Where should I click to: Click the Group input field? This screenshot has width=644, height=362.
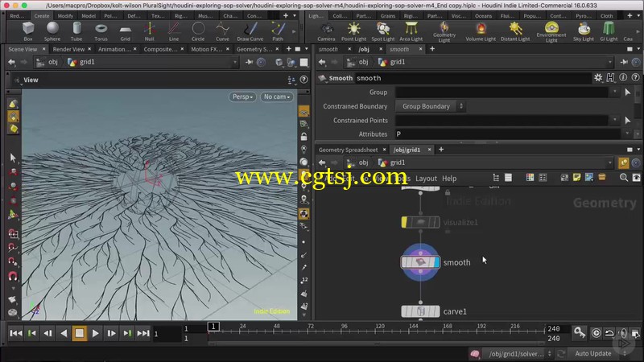[502, 92]
